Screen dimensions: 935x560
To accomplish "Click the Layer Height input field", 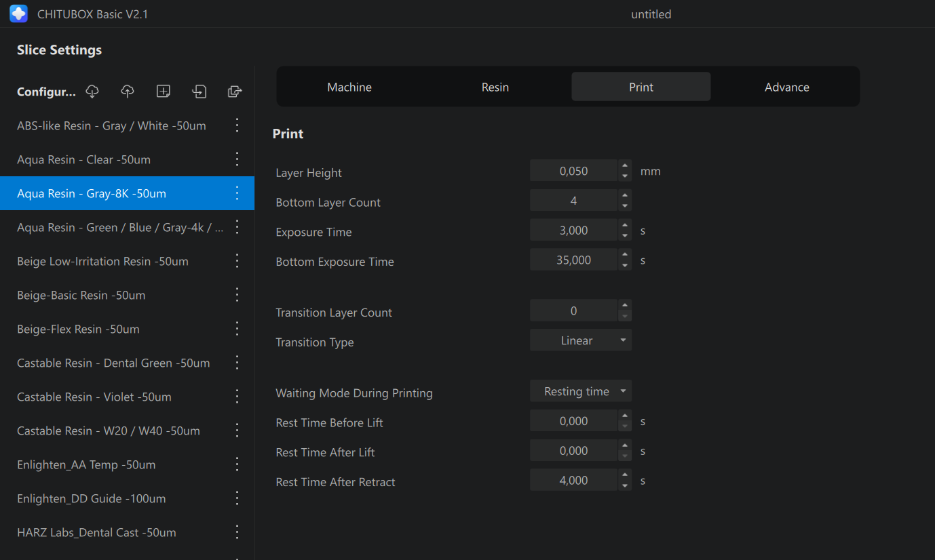I will pos(573,171).
